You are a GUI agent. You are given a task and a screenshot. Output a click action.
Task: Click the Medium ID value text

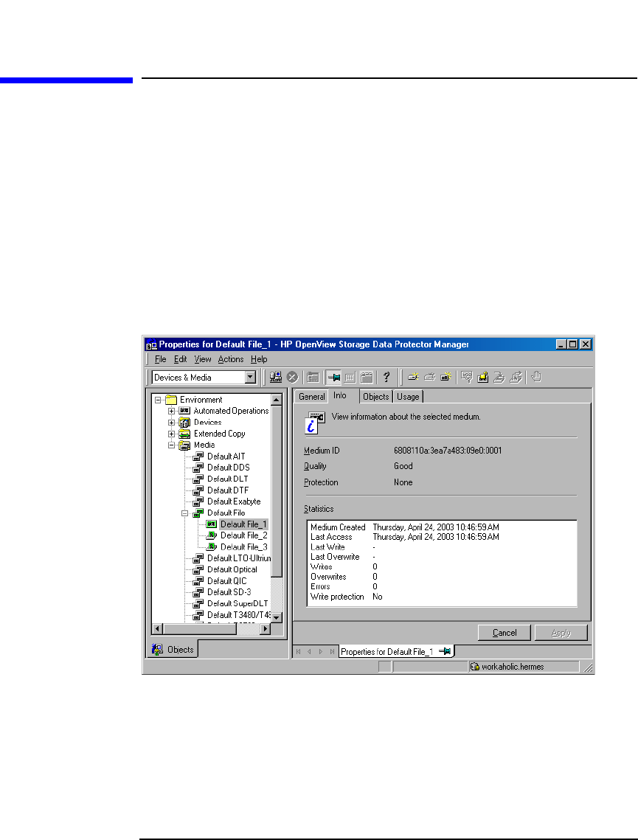448,451
